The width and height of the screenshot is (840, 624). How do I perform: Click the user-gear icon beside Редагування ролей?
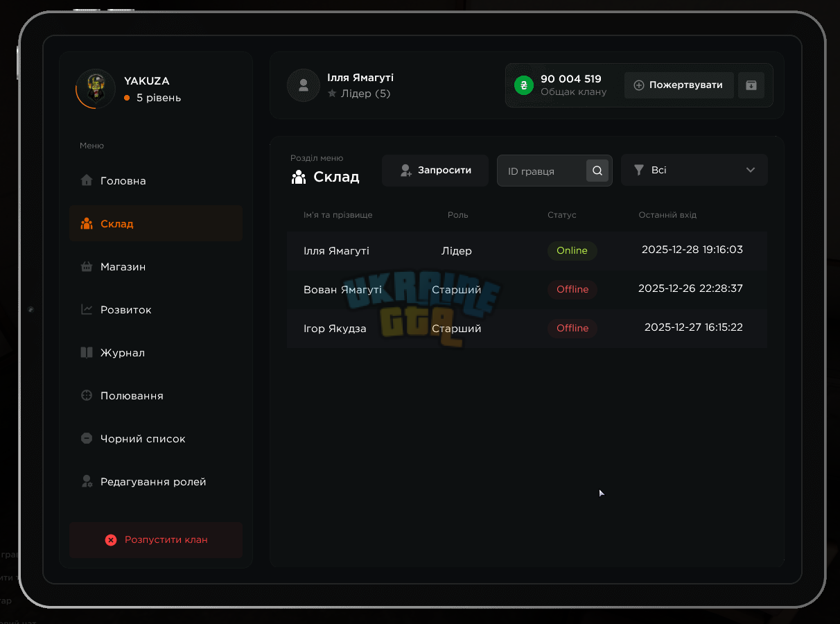(x=87, y=481)
